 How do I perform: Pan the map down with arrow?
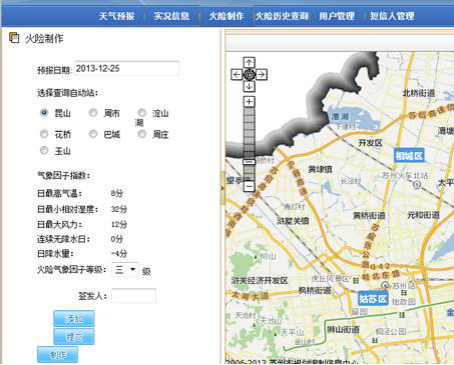(x=249, y=86)
